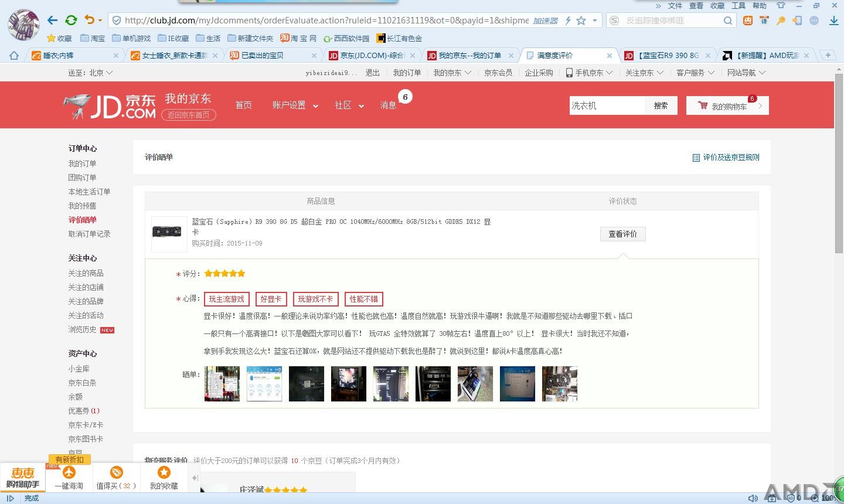Image resolution: width=844 pixels, height=504 pixels.
Task: Switch to the 我的京东--我的订单 tab
Action: pos(471,55)
